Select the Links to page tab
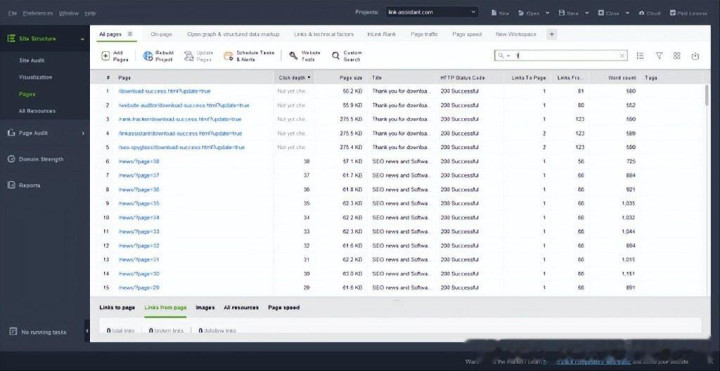 [x=117, y=308]
